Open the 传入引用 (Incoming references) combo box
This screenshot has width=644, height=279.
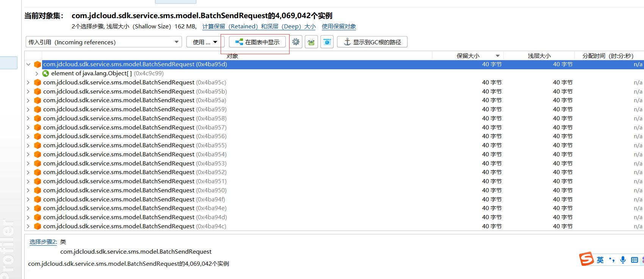tap(103, 42)
